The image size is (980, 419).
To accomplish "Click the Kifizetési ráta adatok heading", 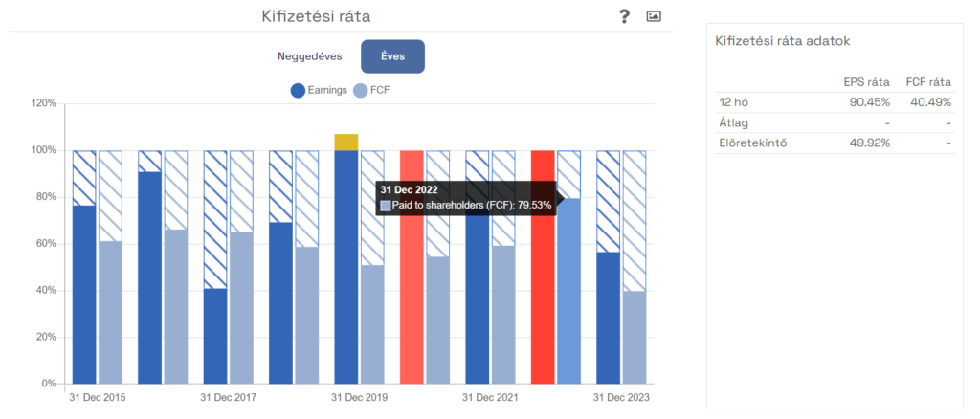I will click(x=782, y=41).
